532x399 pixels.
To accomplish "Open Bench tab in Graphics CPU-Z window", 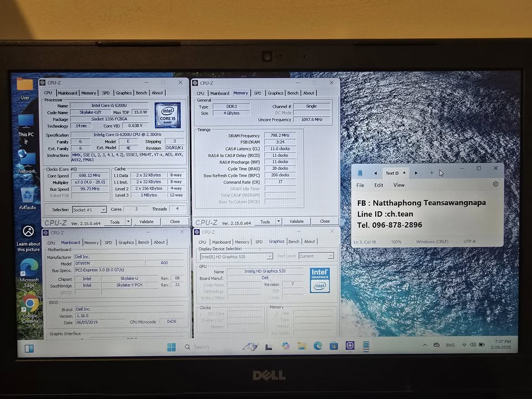I will point(294,242).
